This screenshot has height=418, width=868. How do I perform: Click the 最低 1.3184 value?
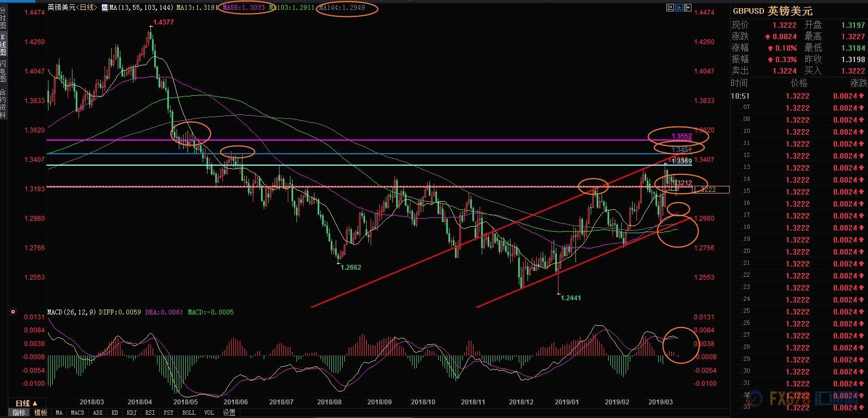pos(853,48)
